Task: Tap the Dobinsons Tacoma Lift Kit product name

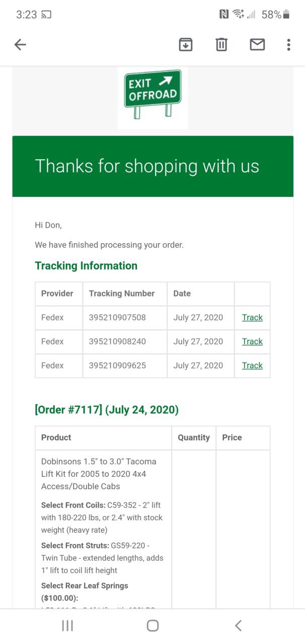Action: [x=99, y=474]
